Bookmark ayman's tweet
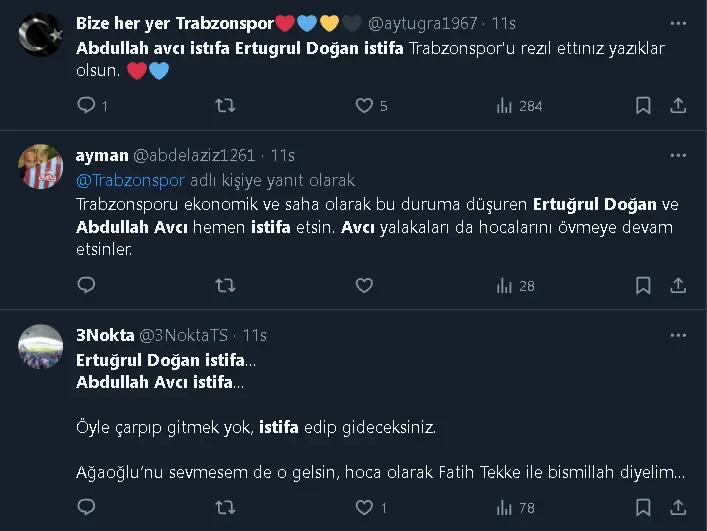Image resolution: width=707 pixels, height=531 pixels. click(x=644, y=286)
